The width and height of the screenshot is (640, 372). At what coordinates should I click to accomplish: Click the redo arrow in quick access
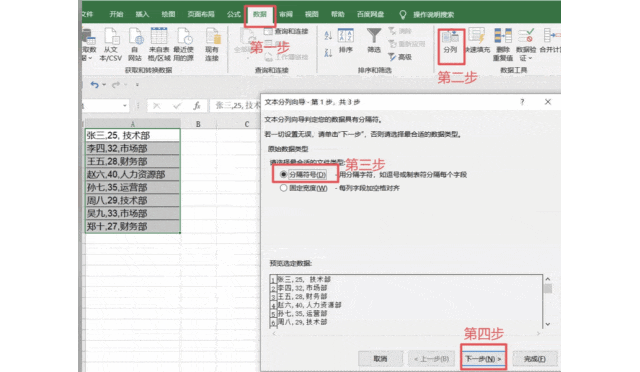click(x=116, y=85)
